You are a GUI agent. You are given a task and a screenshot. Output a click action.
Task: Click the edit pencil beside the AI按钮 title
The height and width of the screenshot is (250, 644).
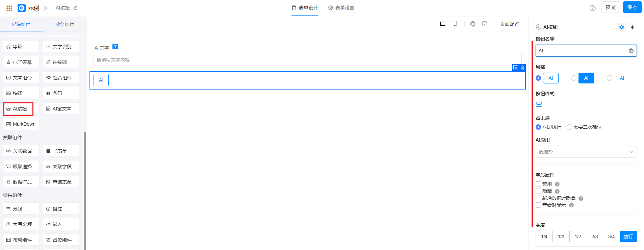pyautogui.click(x=75, y=8)
